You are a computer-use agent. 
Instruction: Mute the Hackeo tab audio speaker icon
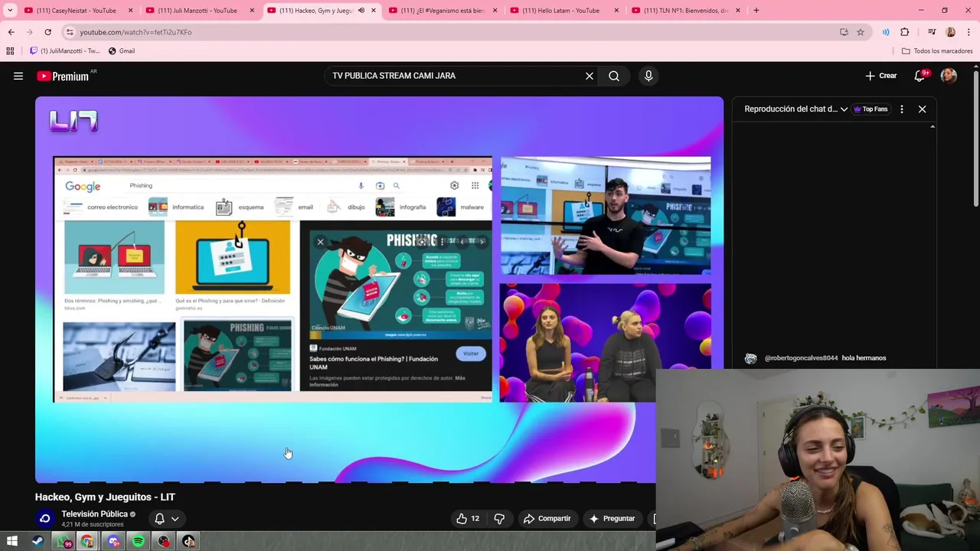point(361,11)
